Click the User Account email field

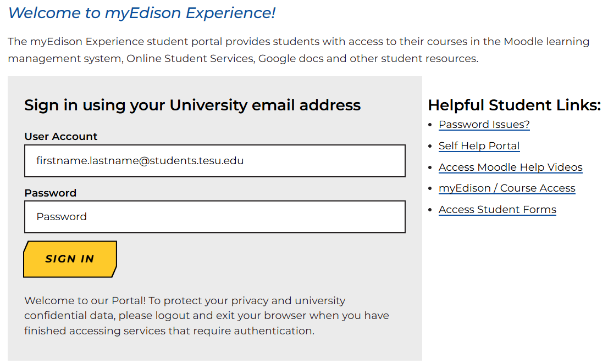(214, 161)
